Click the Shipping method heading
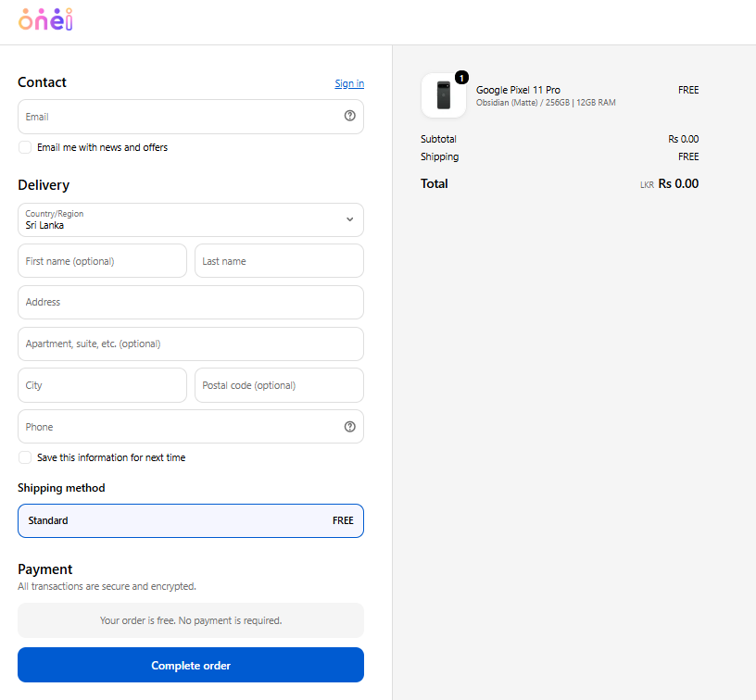The height and width of the screenshot is (700, 756). 61,488
